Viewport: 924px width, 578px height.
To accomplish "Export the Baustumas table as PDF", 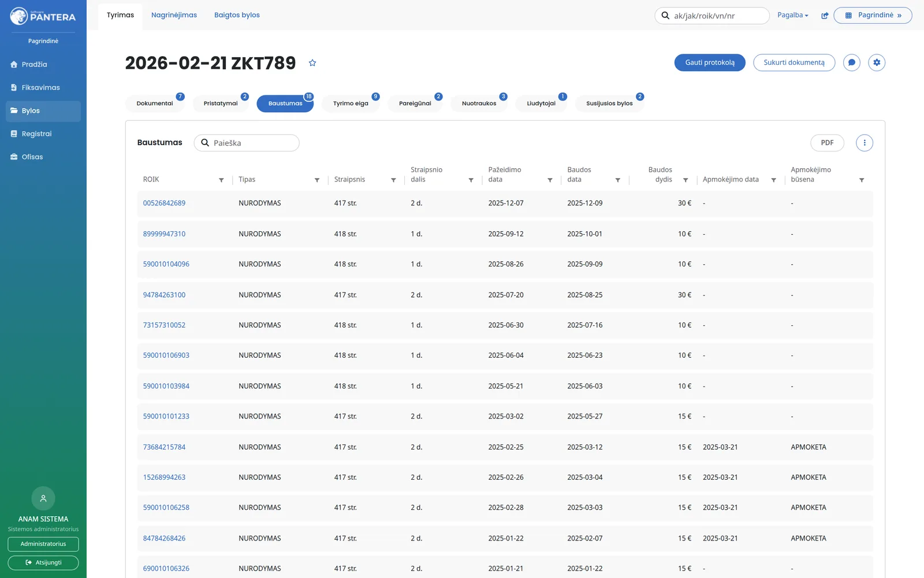I will [827, 143].
